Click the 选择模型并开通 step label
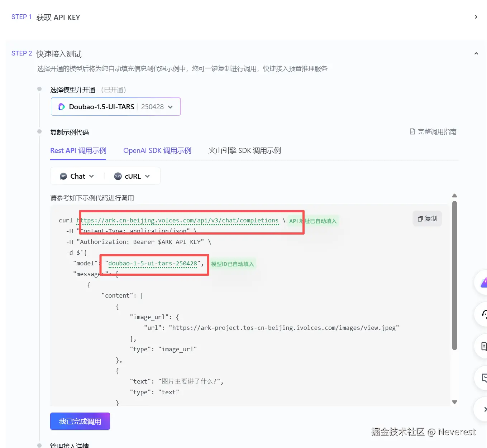 73,90
